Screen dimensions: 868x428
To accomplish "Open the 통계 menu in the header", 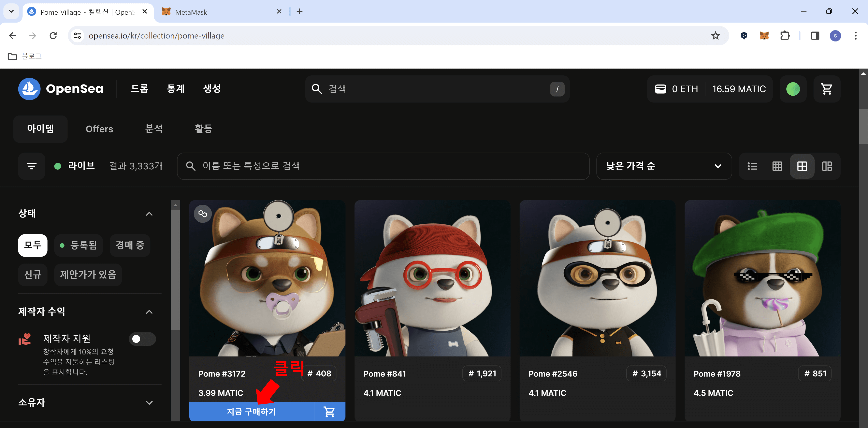I will point(175,89).
